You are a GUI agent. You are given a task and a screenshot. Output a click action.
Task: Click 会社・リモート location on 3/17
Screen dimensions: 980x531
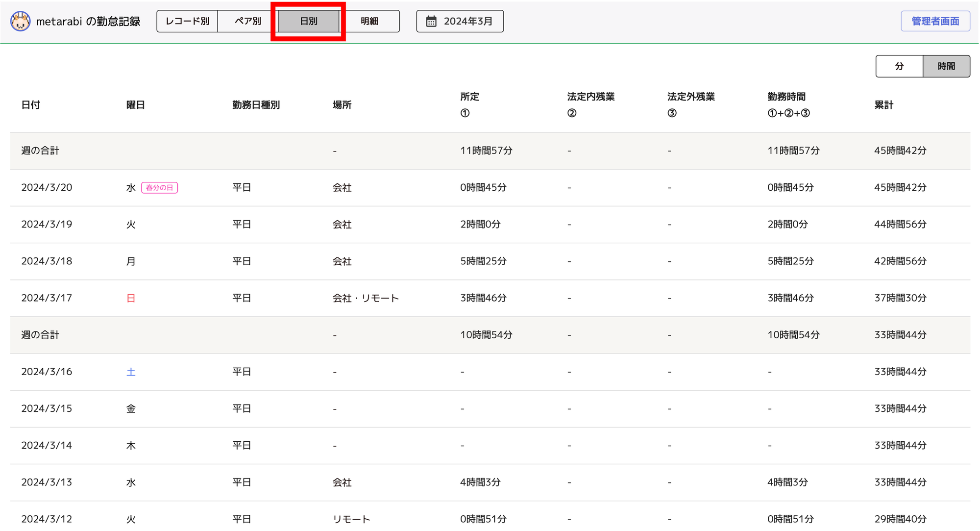(x=366, y=298)
